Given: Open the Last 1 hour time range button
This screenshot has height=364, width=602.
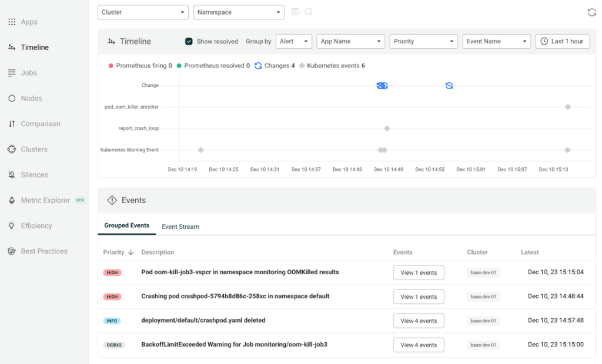Looking at the screenshot, I should (562, 42).
